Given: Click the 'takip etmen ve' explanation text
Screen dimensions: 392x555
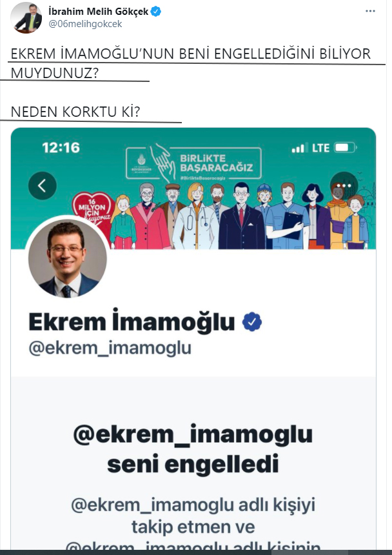Looking at the screenshot, I should point(193,527).
